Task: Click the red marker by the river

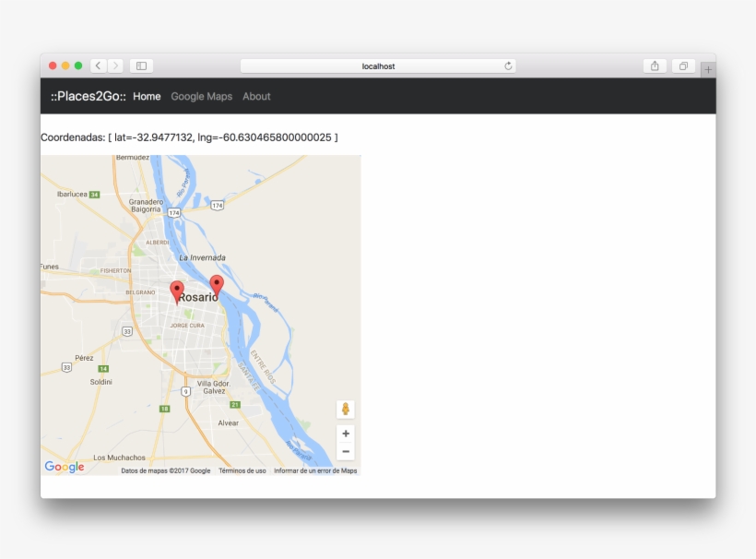Action: tap(217, 287)
